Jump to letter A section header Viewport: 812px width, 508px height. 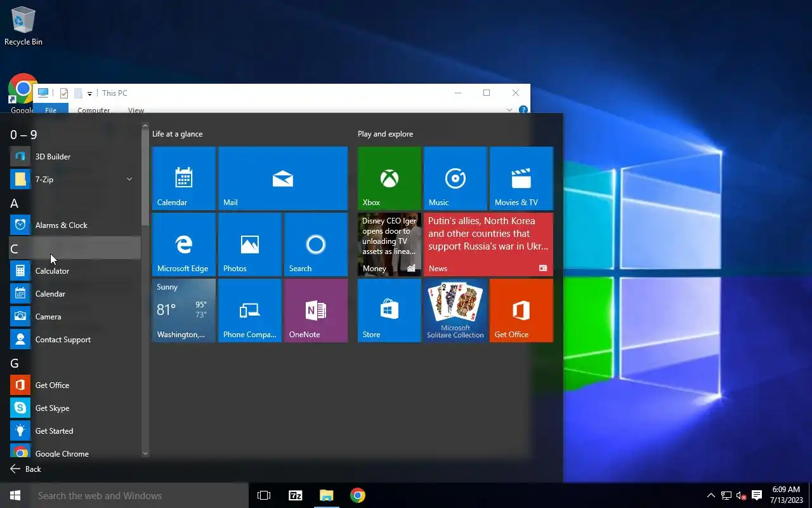(x=75, y=203)
